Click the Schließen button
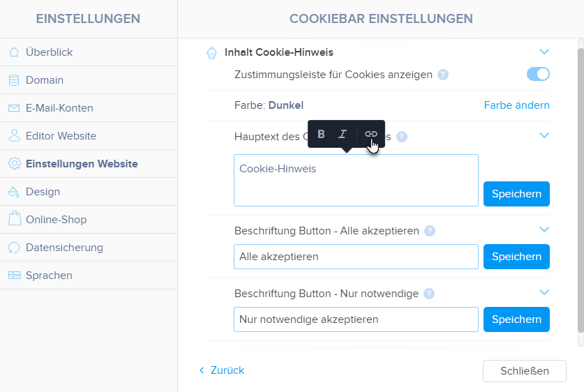Screen dimensions: 584x392 pos(524,370)
